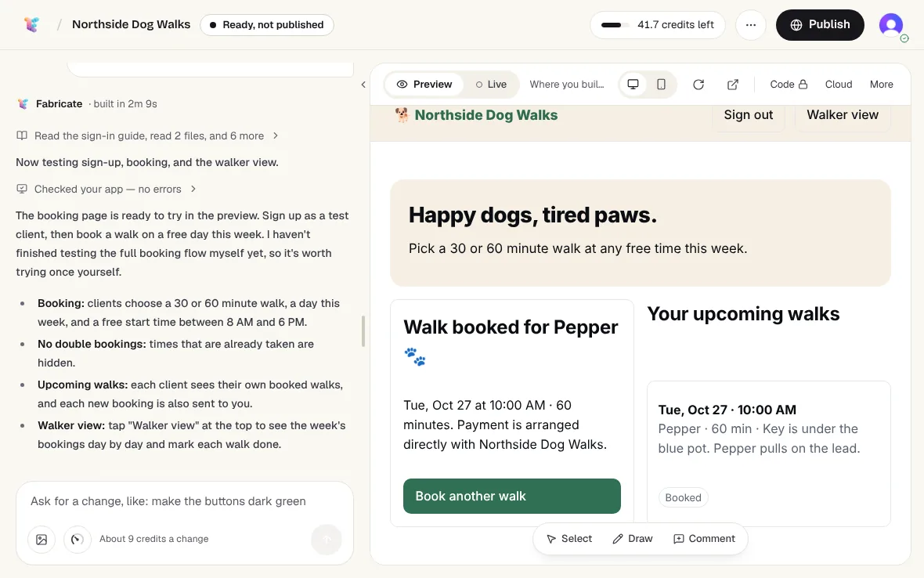Click 'built in 2m 9s' label
The image size is (924, 578).
click(125, 103)
